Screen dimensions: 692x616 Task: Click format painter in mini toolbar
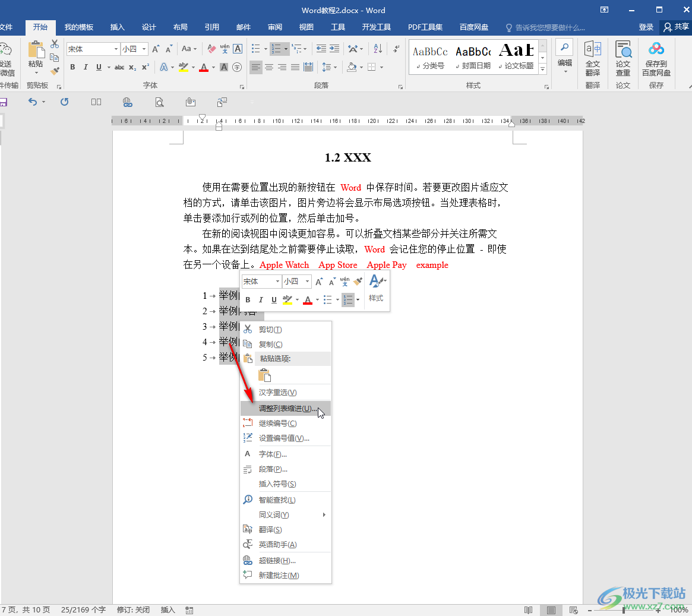[358, 281]
